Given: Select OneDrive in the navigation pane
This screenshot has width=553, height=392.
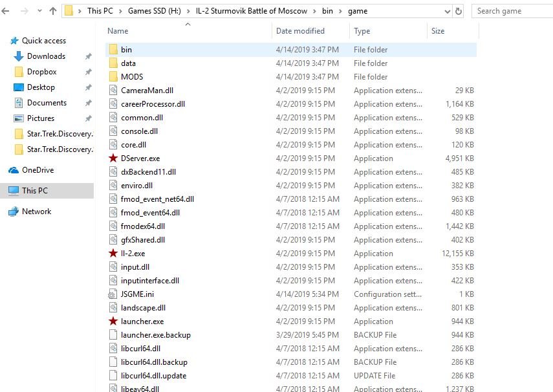Looking at the screenshot, I should (38, 170).
